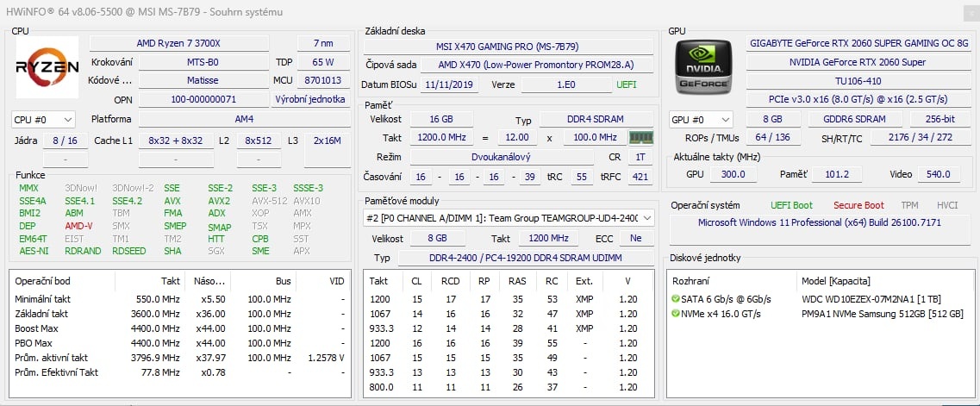Click the SATA drive green status icon

point(676,299)
